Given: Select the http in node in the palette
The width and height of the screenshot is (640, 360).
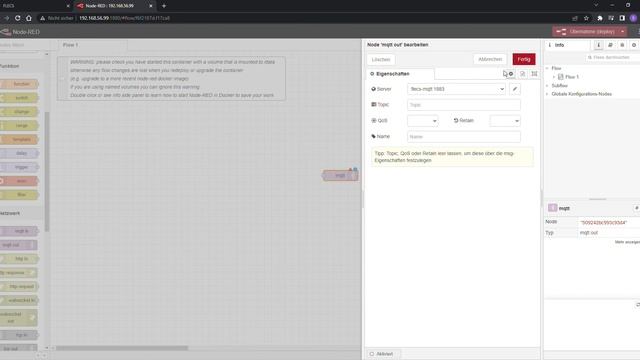Looking at the screenshot, I should [19, 259].
